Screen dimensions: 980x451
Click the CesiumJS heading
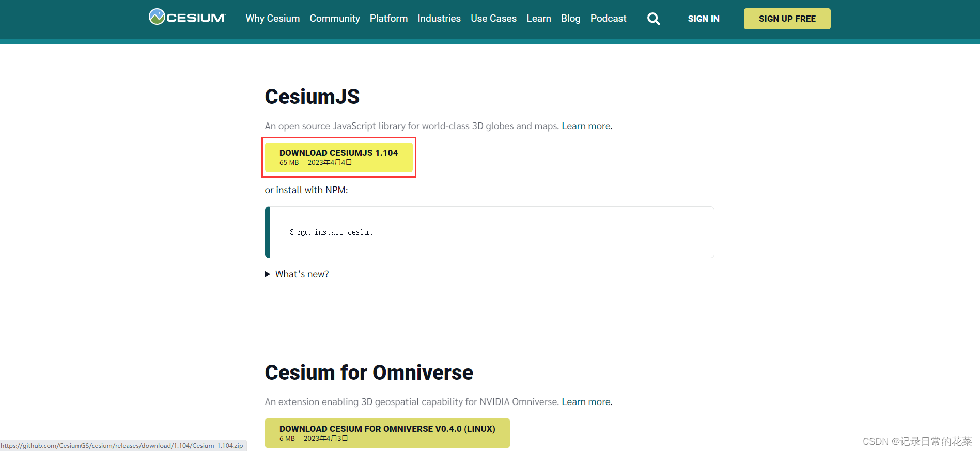pos(312,97)
